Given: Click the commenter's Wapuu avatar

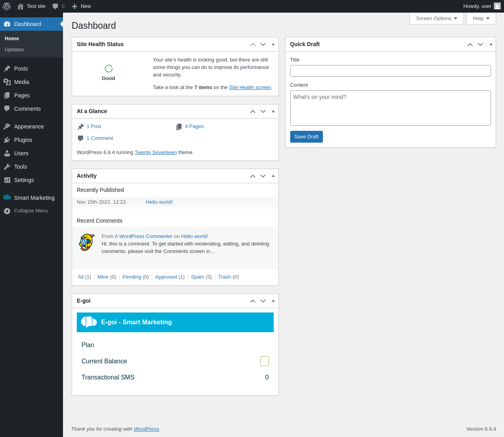Looking at the screenshot, I should 87,242.
